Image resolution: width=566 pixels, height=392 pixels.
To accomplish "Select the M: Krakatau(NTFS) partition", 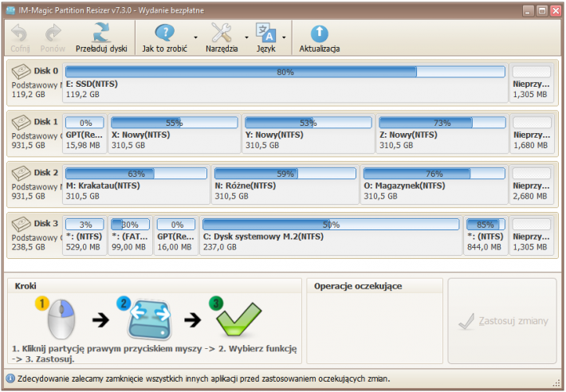I will [136, 185].
